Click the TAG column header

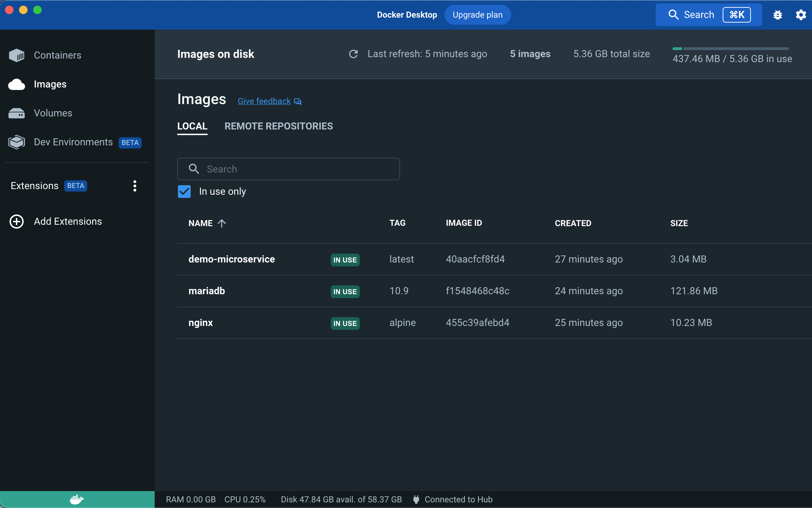tap(398, 223)
